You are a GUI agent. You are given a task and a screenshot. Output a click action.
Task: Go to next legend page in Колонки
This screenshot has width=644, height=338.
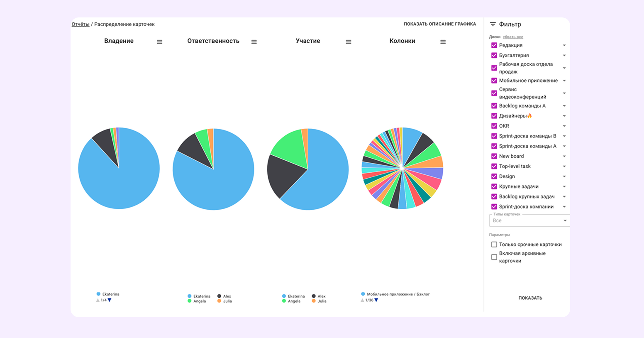tap(376, 300)
